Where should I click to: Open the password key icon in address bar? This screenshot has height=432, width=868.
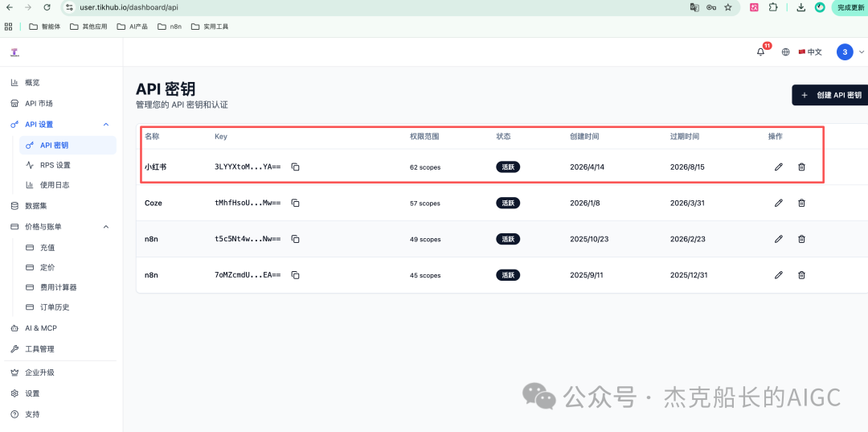pos(711,7)
